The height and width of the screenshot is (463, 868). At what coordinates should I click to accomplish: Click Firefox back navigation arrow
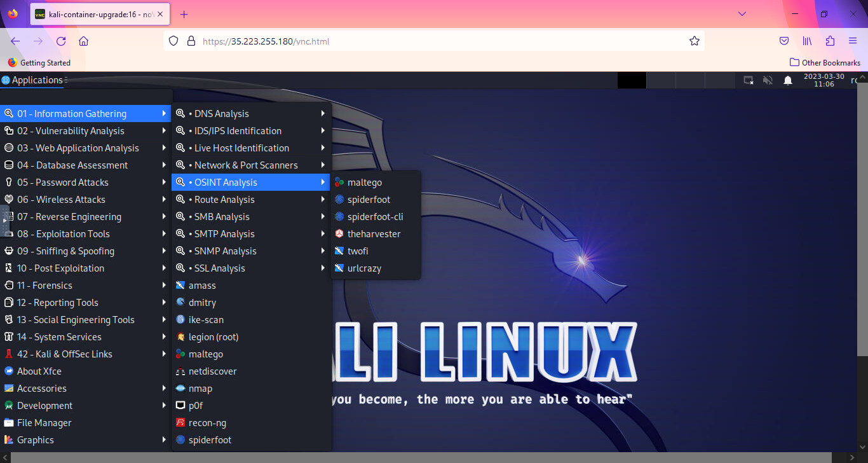click(x=15, y=41)
